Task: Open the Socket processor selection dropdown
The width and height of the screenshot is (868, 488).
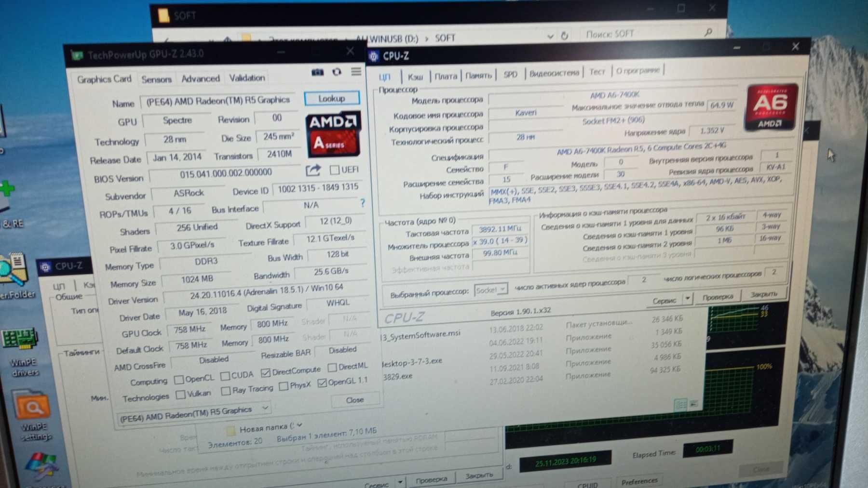Action: [x=491, y=290]
